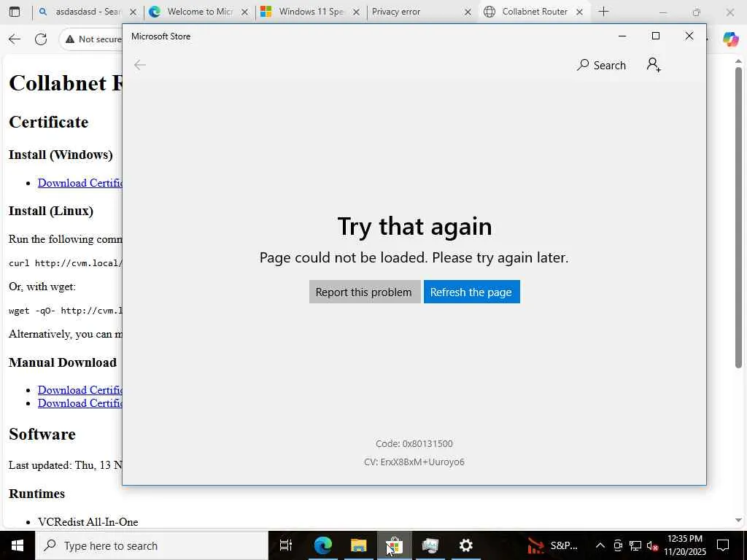Open the clock showing 12:35 PM
This screenshot has width=747, height=560.
click(x=685, y=545)
